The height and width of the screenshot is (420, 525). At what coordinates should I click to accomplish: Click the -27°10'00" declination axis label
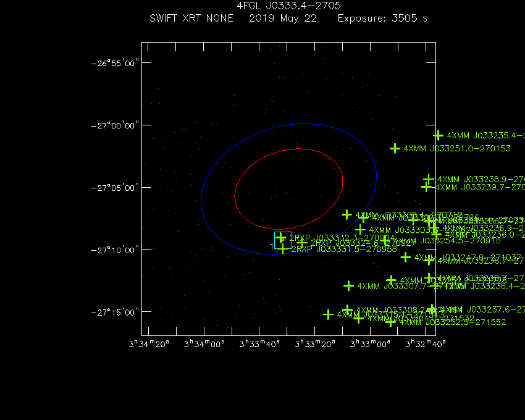coord(115,250)
